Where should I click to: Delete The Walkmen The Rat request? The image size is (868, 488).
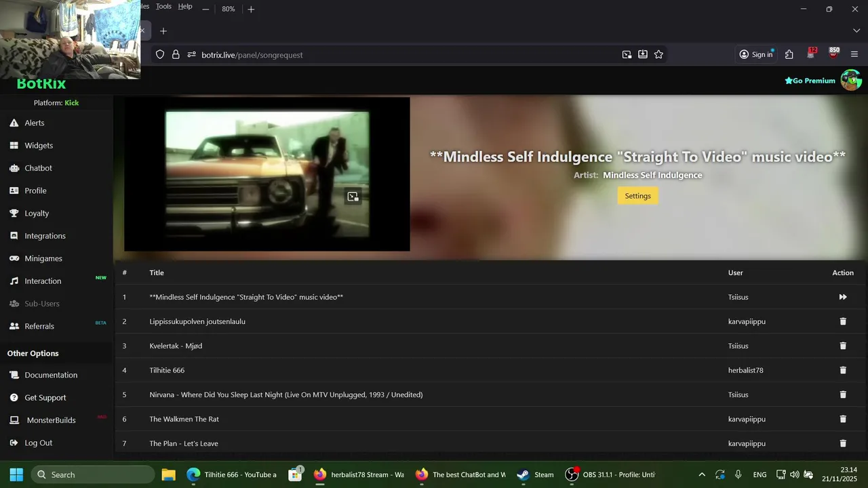click(843, 419)
